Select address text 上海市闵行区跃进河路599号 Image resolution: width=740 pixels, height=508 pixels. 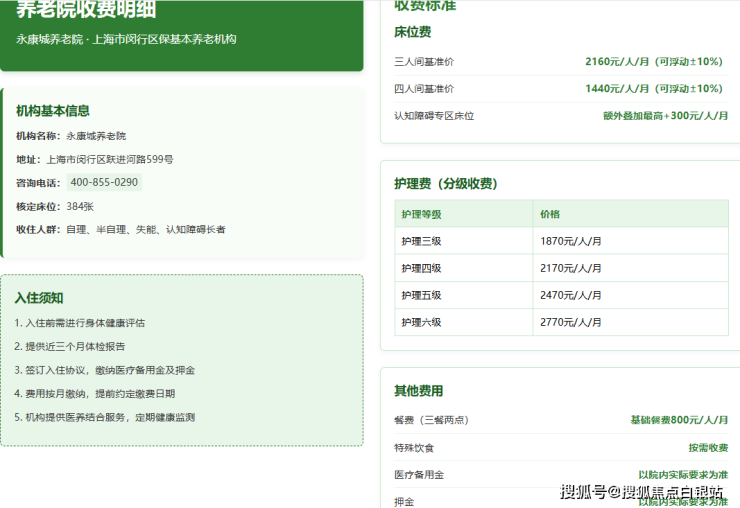pyautogui.click(x=110, y=160)
